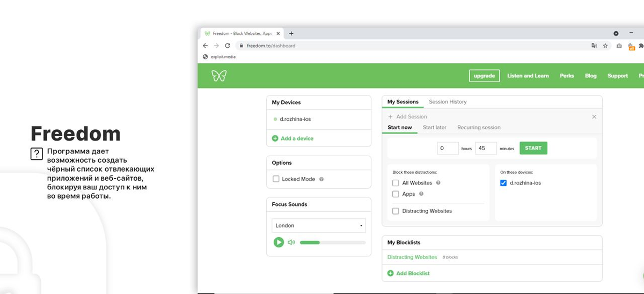This screenshot has height=294, width=644.
Task: Go back in browser history
Action: point(206,46)
